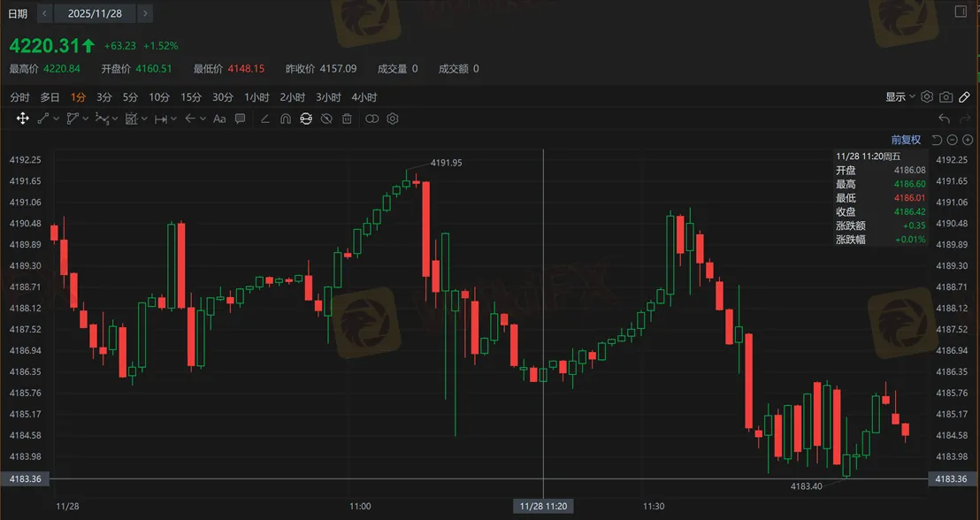Select the wave pattern drawing tool
Image resolution: width=980 pixels, height=520 pixels.
[x=102, y=119]
